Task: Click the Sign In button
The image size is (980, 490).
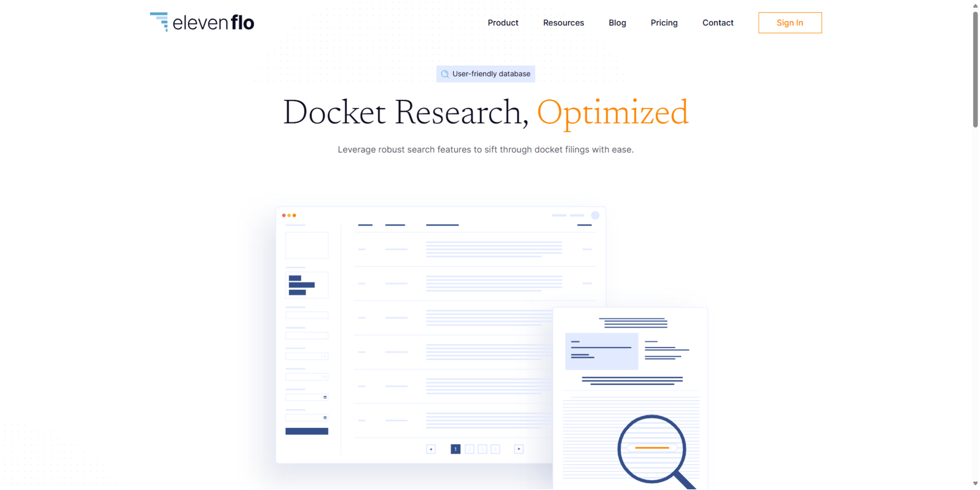Action: (790, 23)
